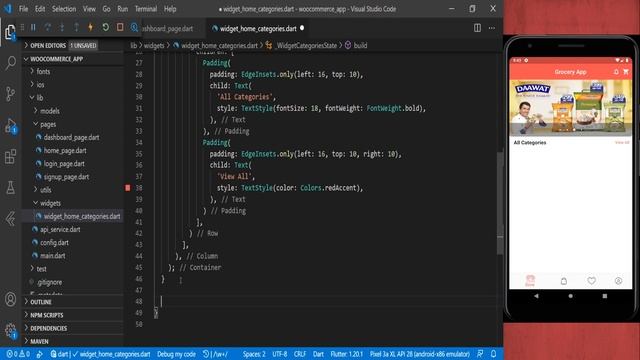Viewport: 640px width, 360px height.
Task: Collapse the widgets folder
Action: [x=73, y=203]
